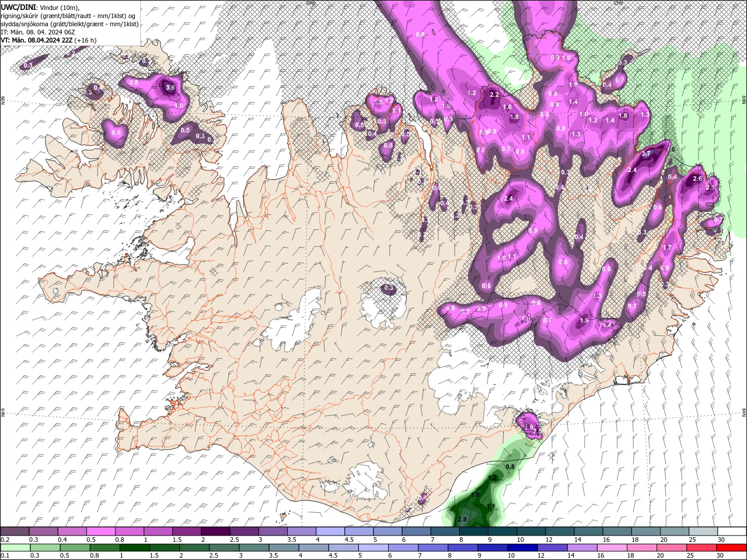Click the 0.3 value on the central glacier
This screenshot has width=747, height=560.
coord(389,288)
